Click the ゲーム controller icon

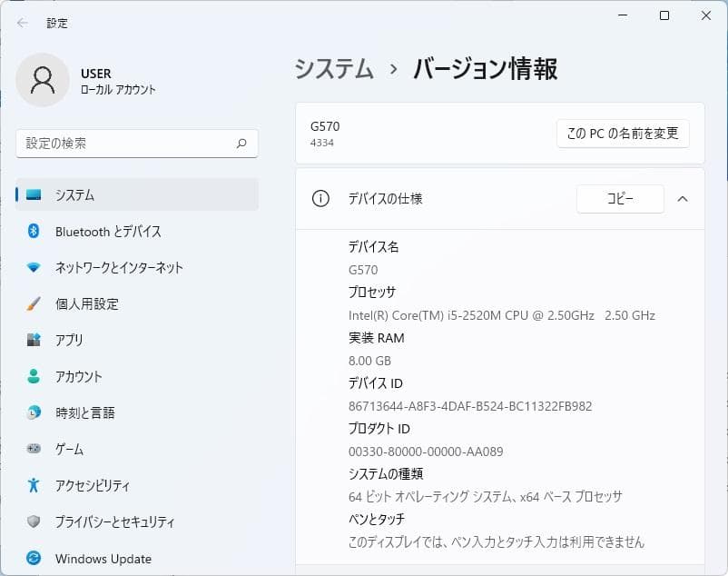point(34,449)
